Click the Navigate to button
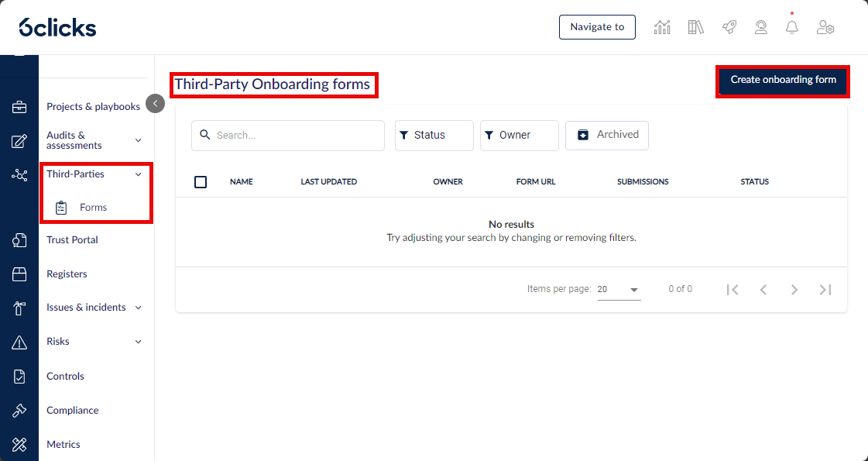The width and height of the screenshot is (868, 461). (x=597, y=27)
